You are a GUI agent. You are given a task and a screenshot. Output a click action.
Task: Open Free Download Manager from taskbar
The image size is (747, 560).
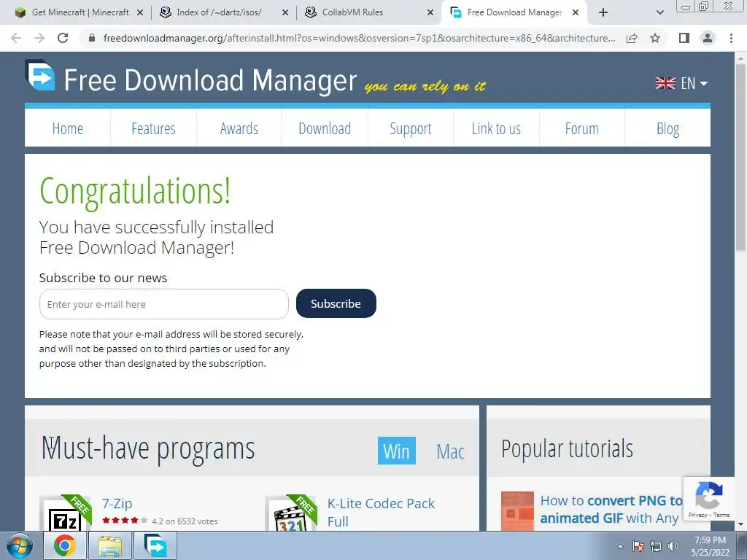pos(155,545)
